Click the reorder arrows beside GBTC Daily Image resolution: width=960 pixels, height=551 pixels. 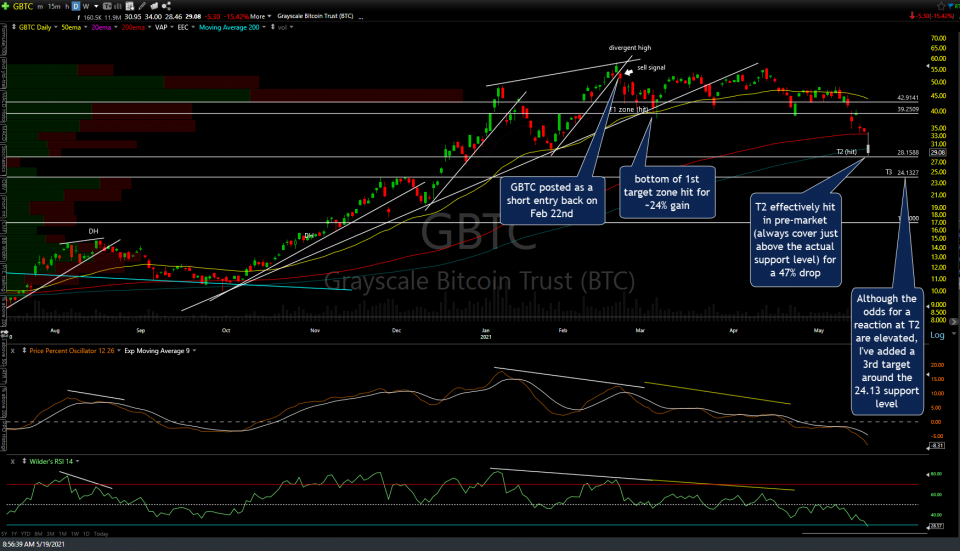13,27
